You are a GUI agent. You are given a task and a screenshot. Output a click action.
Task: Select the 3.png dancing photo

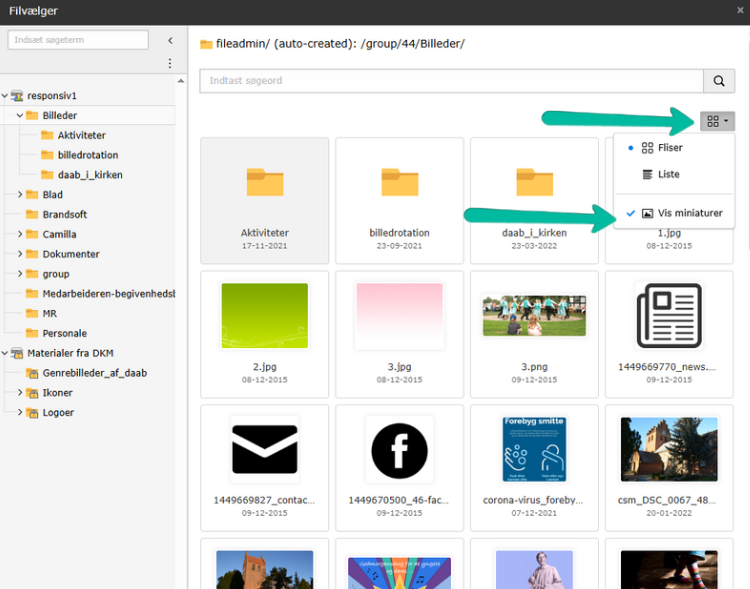(534, 315)
